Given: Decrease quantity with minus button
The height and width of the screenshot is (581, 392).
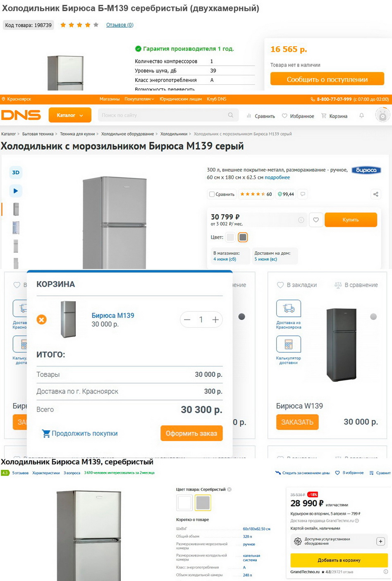Looking at the screenshot, I should [187, 320].
